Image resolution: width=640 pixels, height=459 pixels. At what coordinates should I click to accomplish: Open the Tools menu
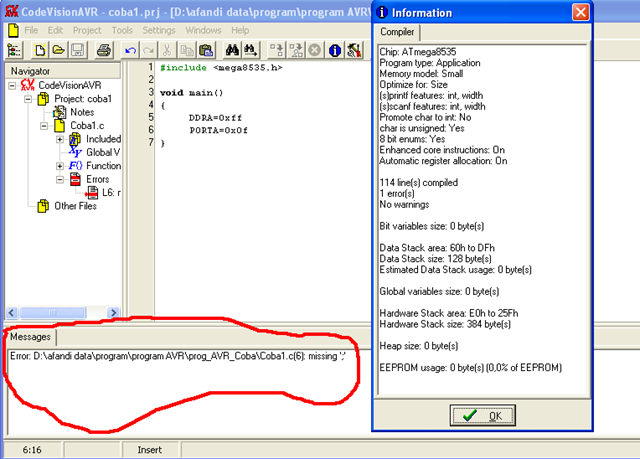(122, 31)
